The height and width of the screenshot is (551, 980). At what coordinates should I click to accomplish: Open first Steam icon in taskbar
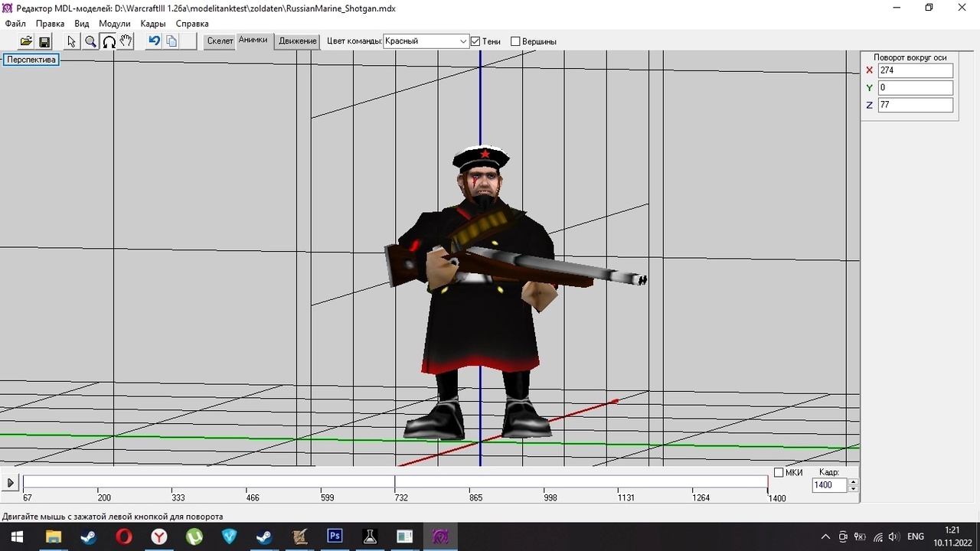88,536
